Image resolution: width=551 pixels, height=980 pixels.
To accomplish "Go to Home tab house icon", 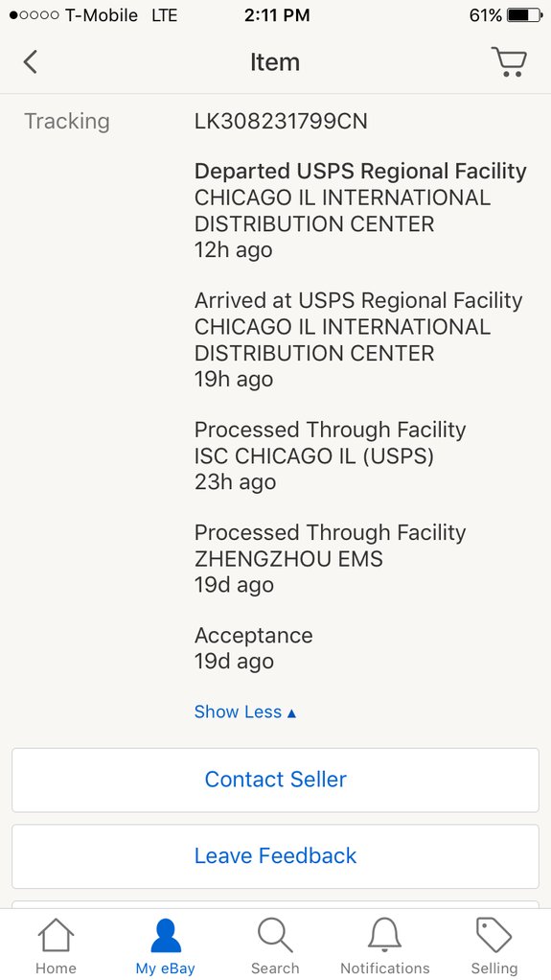I will coord(56,935).
